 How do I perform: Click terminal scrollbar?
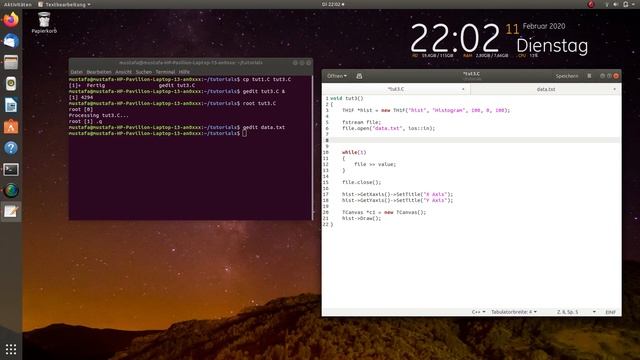pyautogui.click(x=312, y=147)
